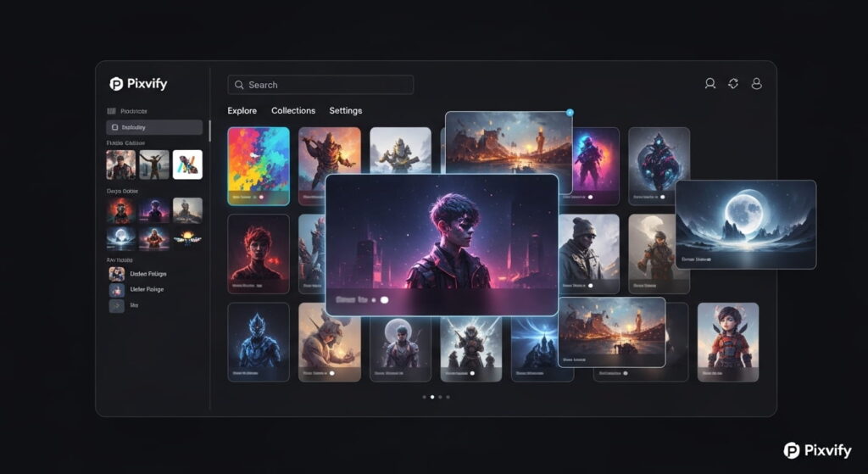Open the account profile icon at far right
Image resolution: width=868 pixels, height=474 pixels.
(x=756, y=84)
